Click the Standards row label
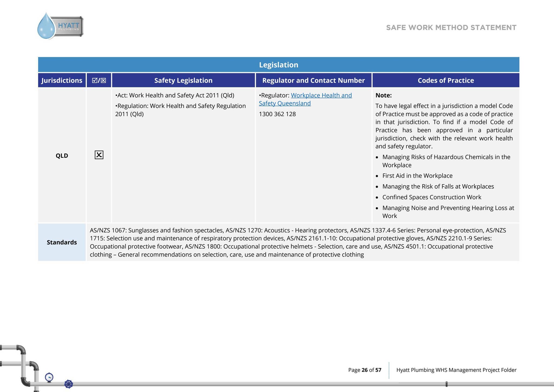 62,242
